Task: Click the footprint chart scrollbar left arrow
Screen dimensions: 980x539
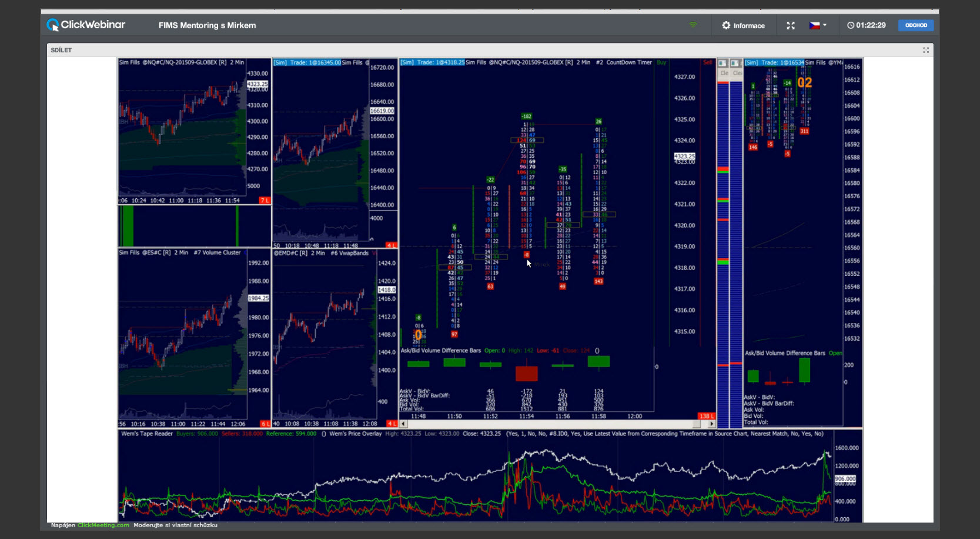Action: 403,424
